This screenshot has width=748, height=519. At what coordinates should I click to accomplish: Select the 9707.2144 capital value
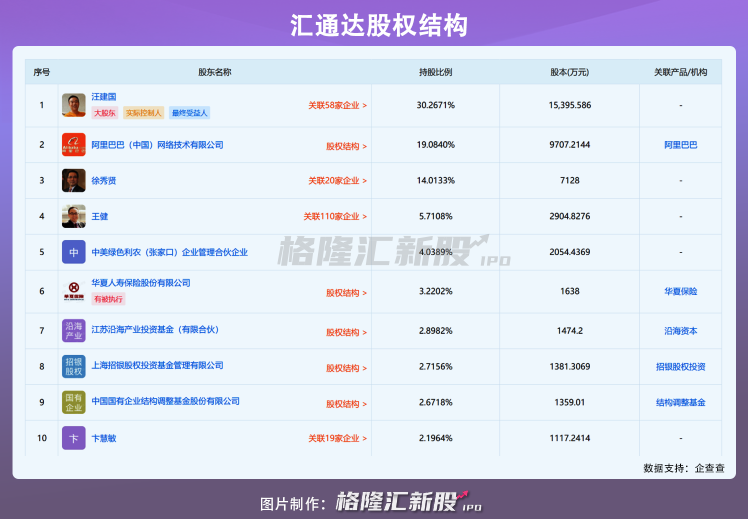[570, 145]
